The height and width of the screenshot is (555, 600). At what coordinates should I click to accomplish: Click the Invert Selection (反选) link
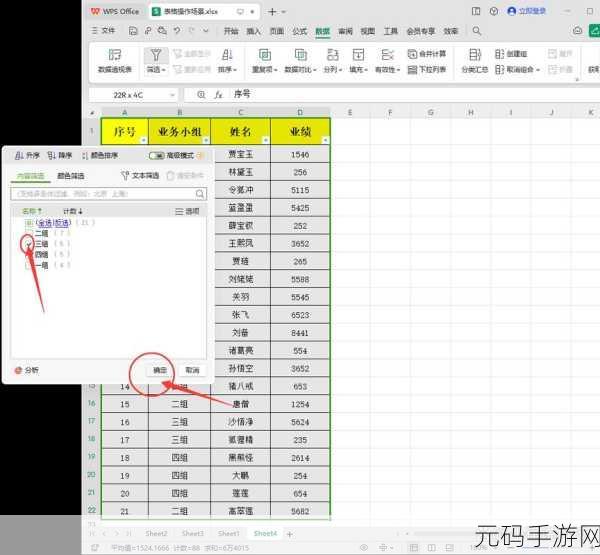(x=61, y=223)
